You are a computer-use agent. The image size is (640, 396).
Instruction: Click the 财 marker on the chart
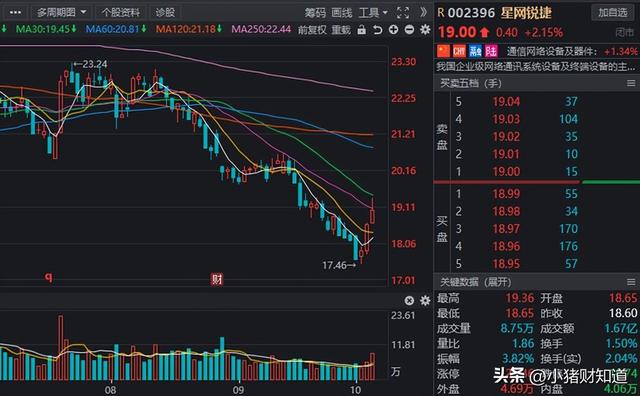click(x=217, y=280)
